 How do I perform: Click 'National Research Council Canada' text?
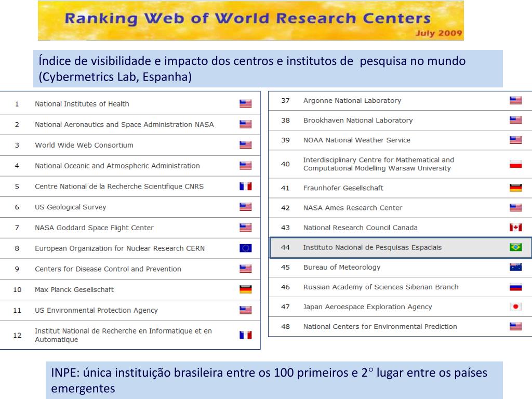(x=361, y=228)
